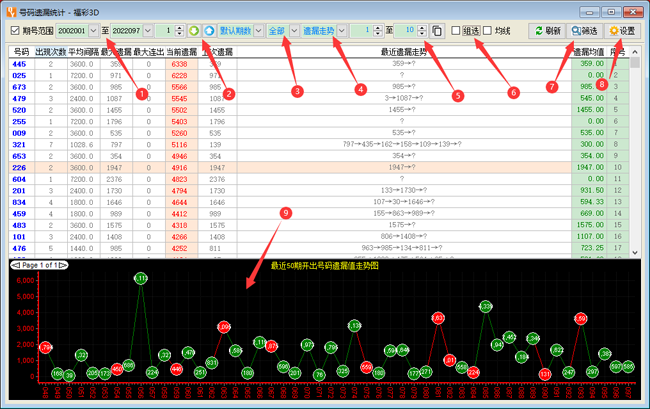
Task: Select the row for number 476
Action: click(319, 248)
